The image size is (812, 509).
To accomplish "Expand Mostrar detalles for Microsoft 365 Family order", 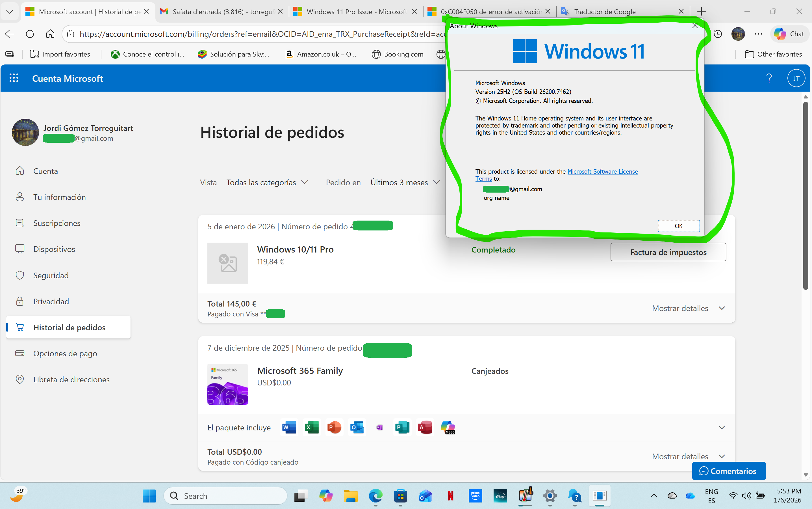I will click(688, 456).
